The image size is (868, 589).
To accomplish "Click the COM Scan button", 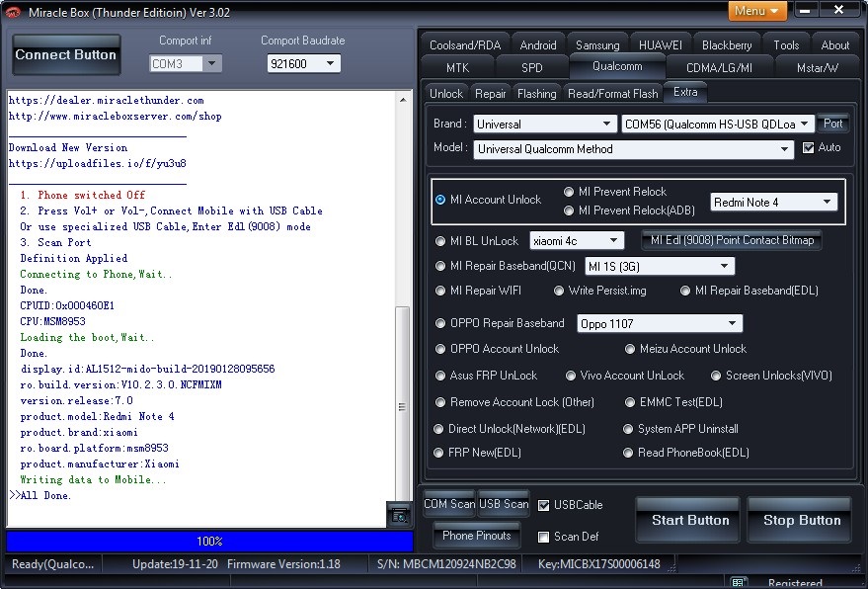I will pos(449,504).
